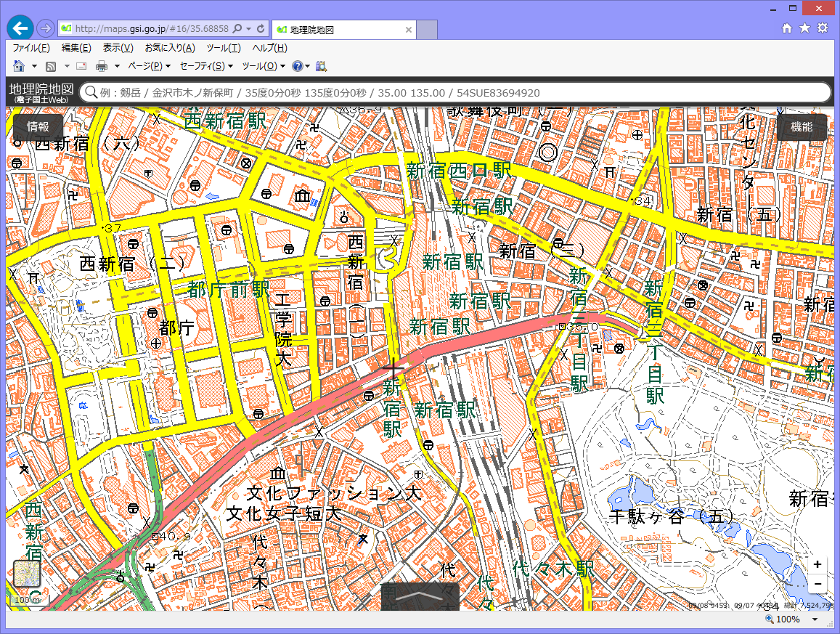This screenshot has width=840, height=634.
Task: Click the map zoom out minus button
Action: click(817, 583)
